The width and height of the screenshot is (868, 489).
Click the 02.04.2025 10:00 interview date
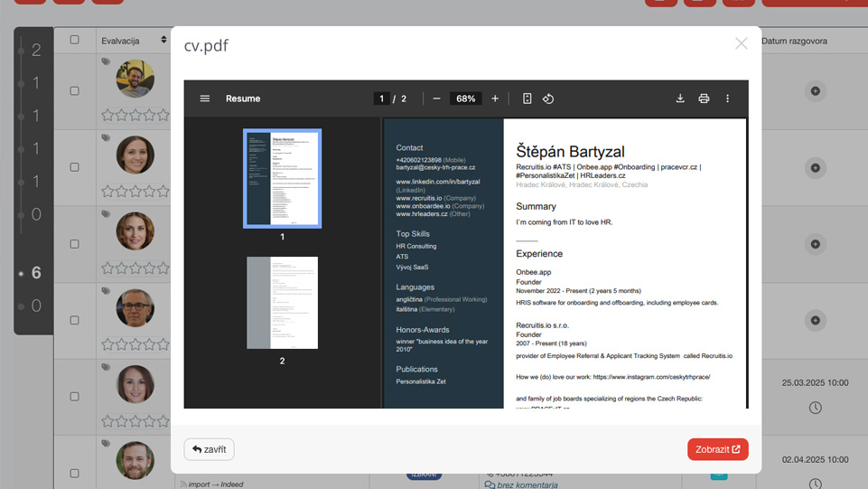tap(815, 460)
